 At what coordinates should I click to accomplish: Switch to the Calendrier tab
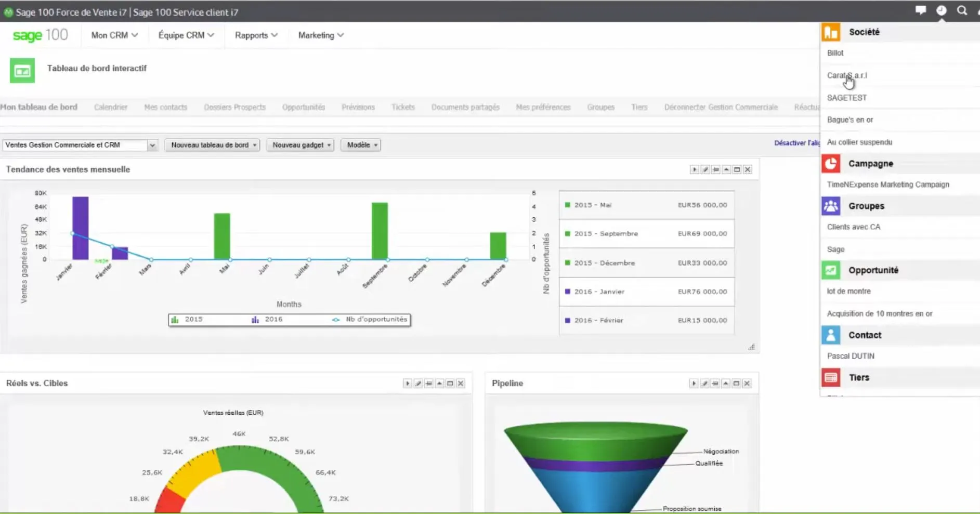(x=111, y=107)
